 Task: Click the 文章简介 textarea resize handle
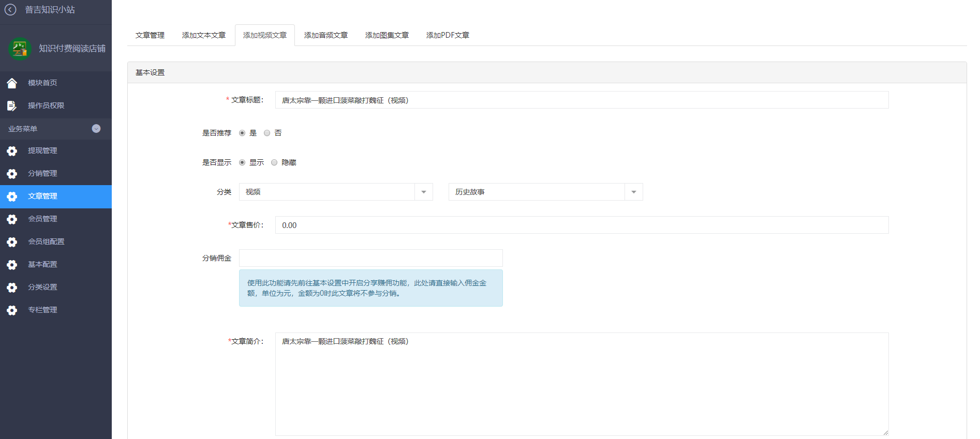(x=885, y=432)
